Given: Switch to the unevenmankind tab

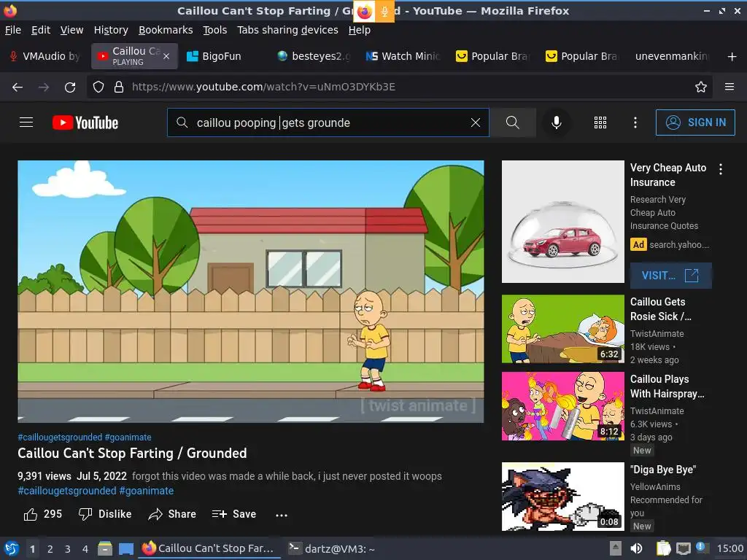Looking at the screenshot, I should (672, 56).
